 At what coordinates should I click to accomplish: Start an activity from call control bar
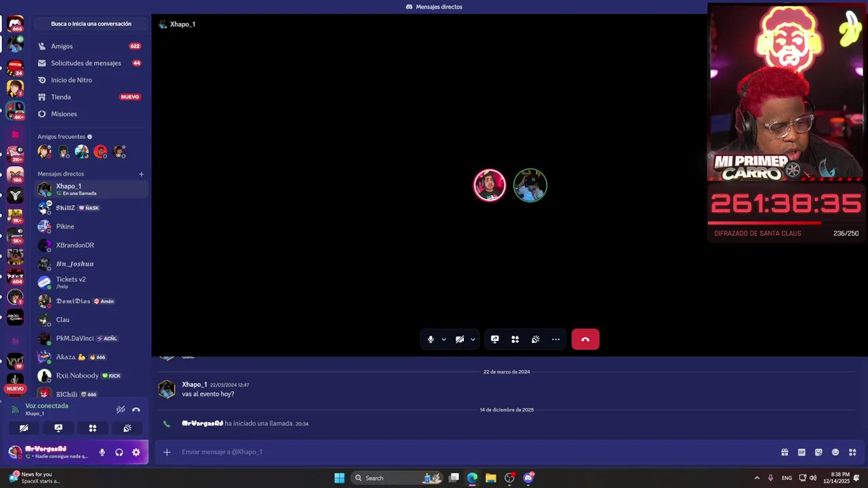point(515,340)
